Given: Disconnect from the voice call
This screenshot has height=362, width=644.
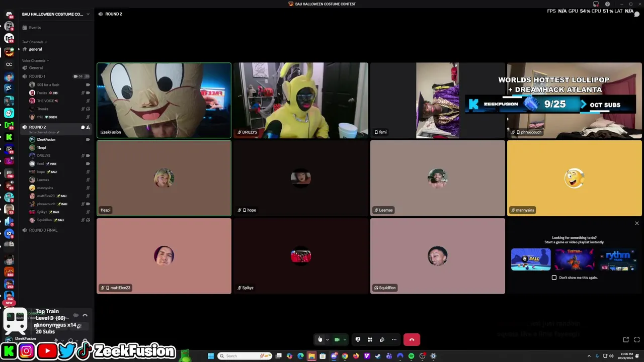Looking at the screenshot, I should [x=412, y=339].
